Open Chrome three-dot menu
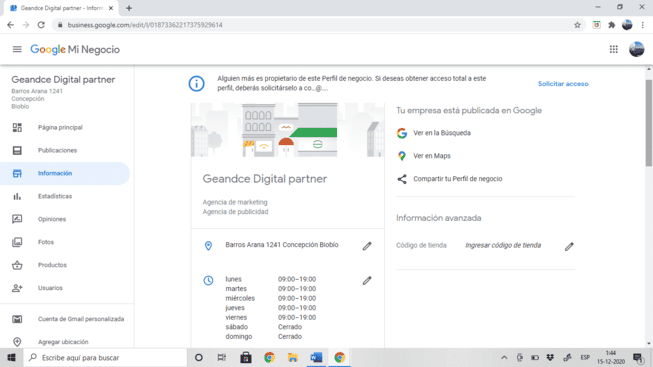This screenshot has height=367, width=653. [x=643, y=25]
